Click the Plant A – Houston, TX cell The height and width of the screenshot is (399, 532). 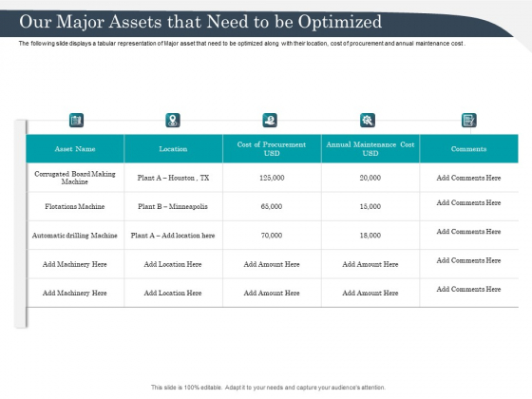click(x=173, y=178)
